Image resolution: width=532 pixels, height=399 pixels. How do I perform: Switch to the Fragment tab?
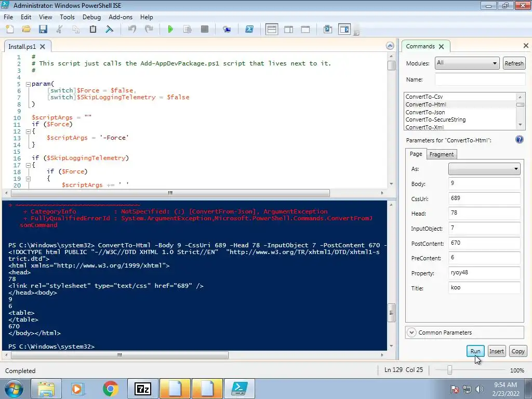(x=442, y=154)
